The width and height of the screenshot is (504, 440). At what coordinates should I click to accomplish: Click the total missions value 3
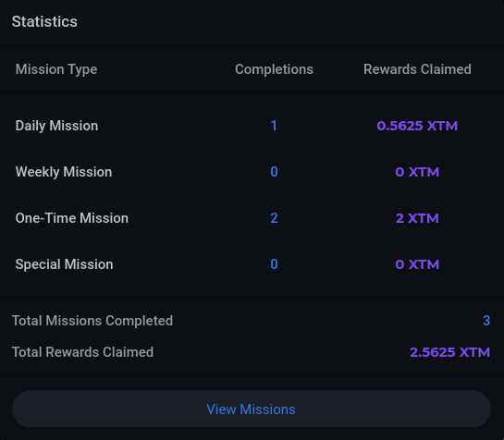tap(486, 321)
